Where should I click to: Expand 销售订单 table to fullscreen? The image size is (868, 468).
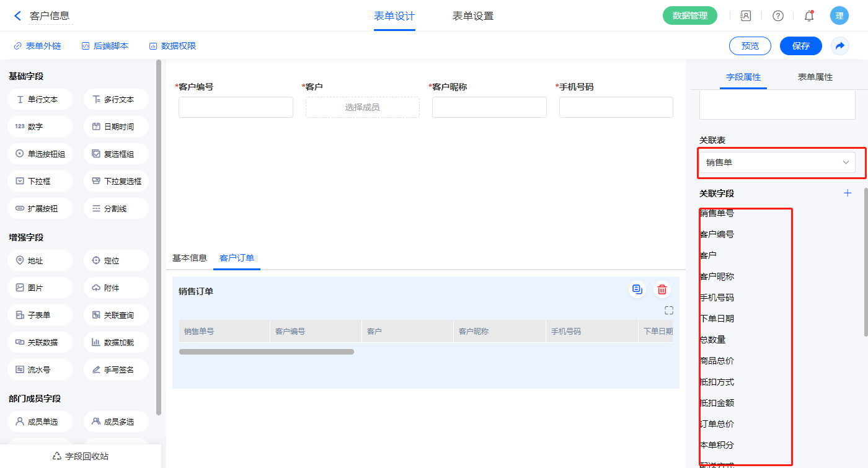(x=668, y=311)
